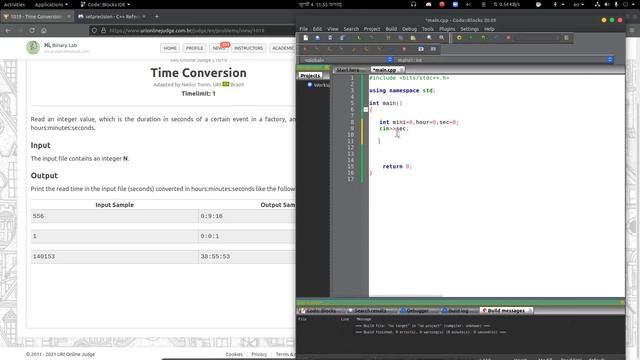Image resolution: width=640 pixels, height=360 pixels.
Task: Save the file using the Save icon
Action: tap(330, 38)
